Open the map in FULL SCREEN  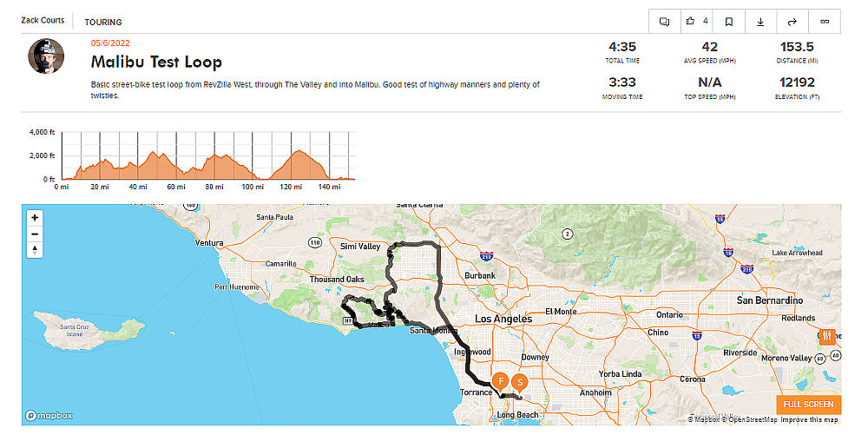tap(808, 405)
